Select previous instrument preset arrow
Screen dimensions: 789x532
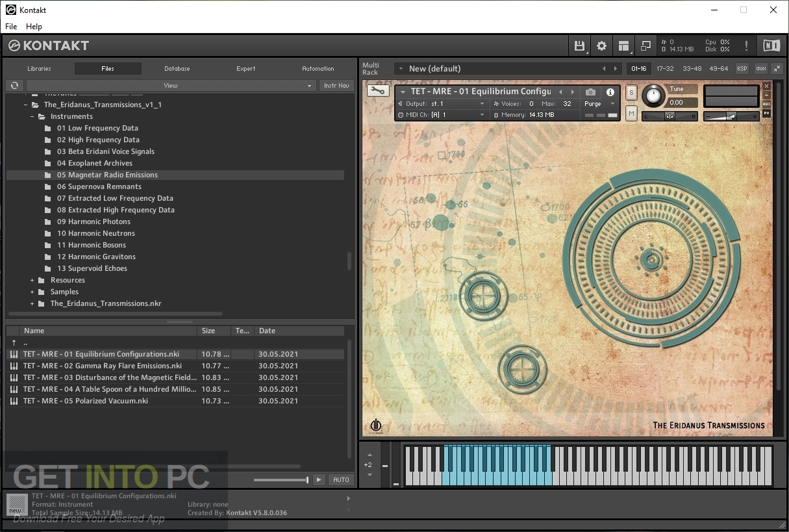coord(561,92)
